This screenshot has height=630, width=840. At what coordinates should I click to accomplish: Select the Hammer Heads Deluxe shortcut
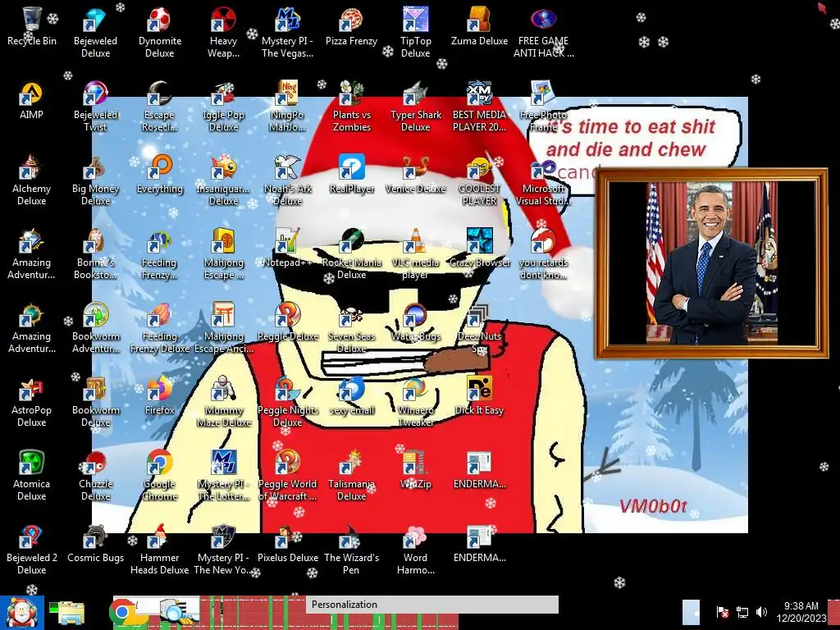[160, 550]
